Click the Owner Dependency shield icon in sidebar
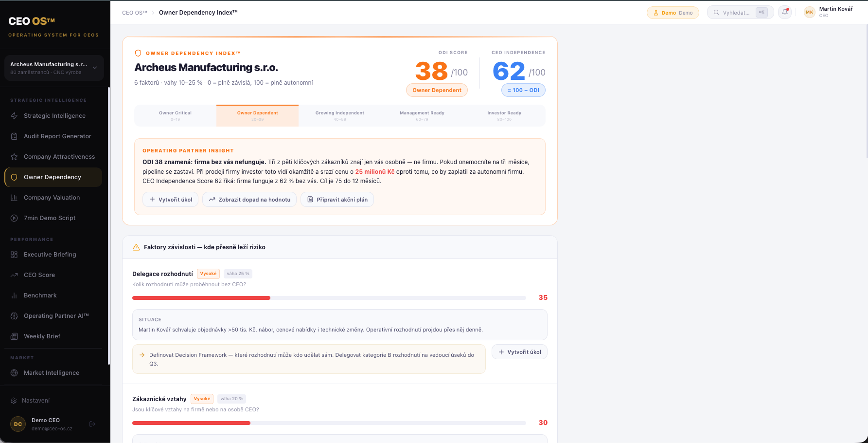The height and width of the screenshot is (443, 868). pos(14,177)
